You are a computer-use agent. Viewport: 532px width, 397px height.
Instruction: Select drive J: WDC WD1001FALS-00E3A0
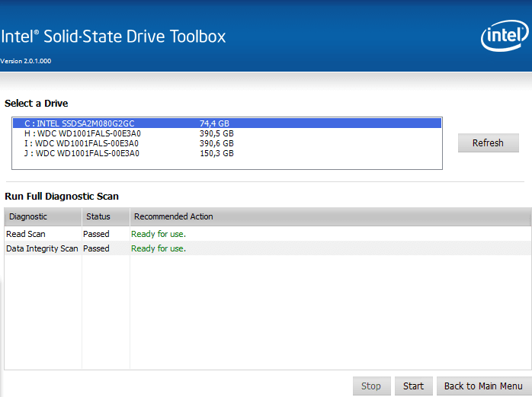[227, 153]
